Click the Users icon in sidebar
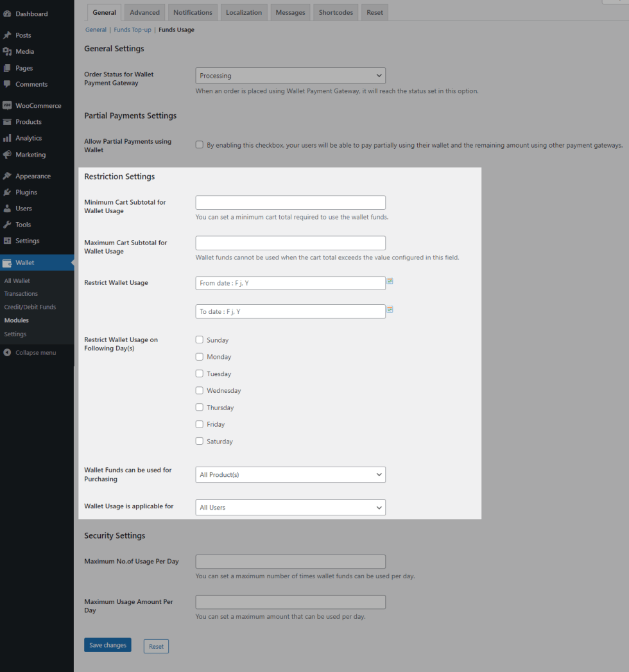 click(x=7, y=209)
